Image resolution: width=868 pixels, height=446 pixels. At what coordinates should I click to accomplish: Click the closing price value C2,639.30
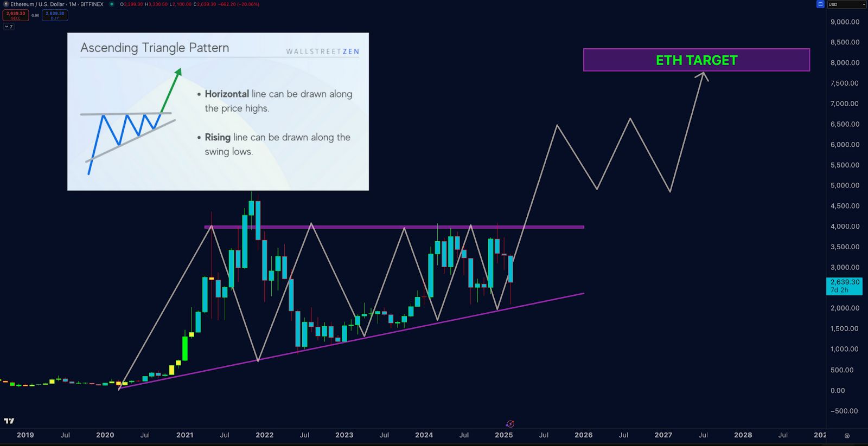[x=205, y=4]
